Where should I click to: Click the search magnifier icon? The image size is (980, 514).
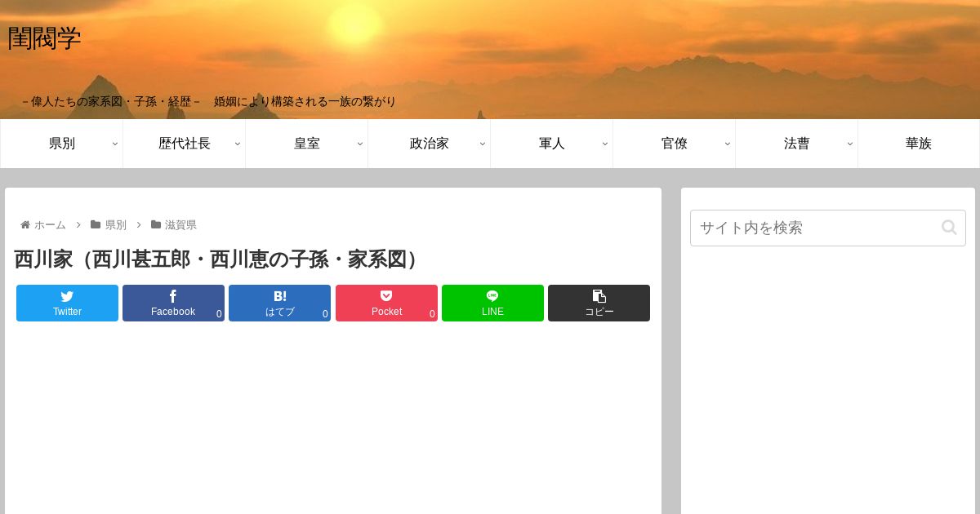949,228
